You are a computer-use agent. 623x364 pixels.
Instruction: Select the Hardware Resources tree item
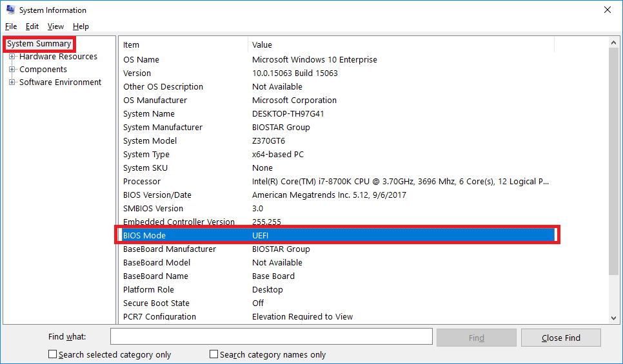[x=58, y=56]
